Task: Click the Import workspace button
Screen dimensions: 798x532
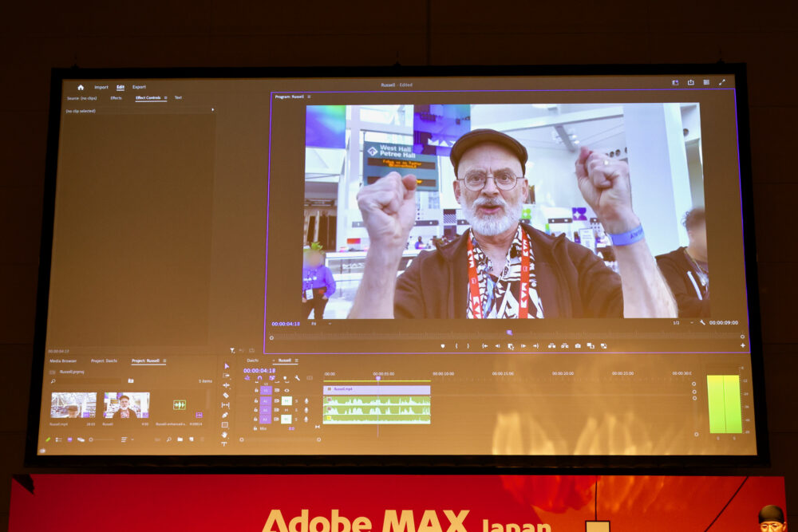Action: [x=101, y=87]
